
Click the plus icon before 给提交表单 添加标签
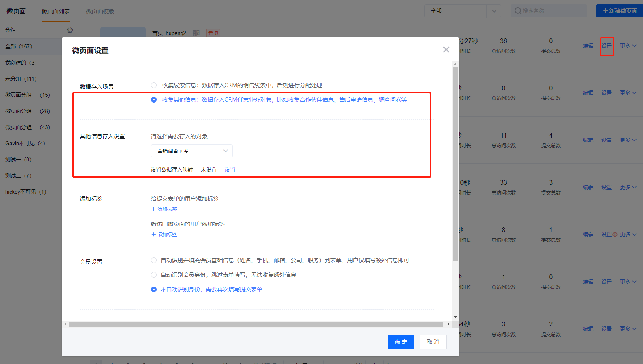(153, 209)
